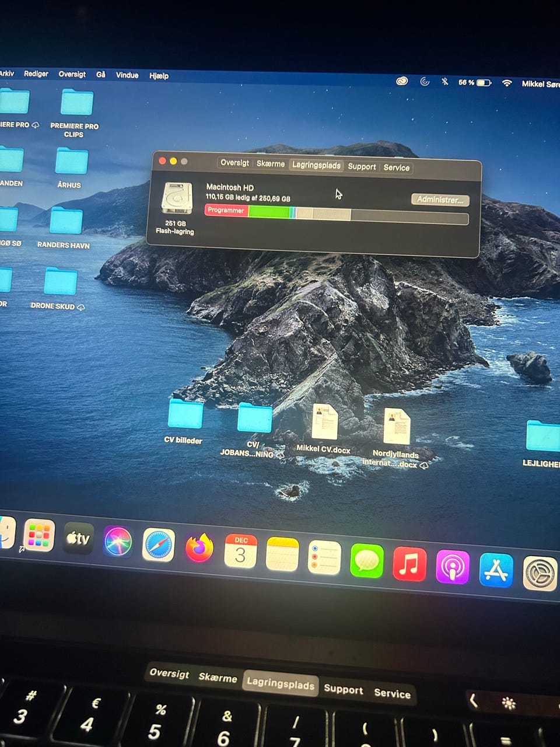This screenshot has height=747, width=560.
Task: Open the Hjælp menu
Action: point(159,76)
